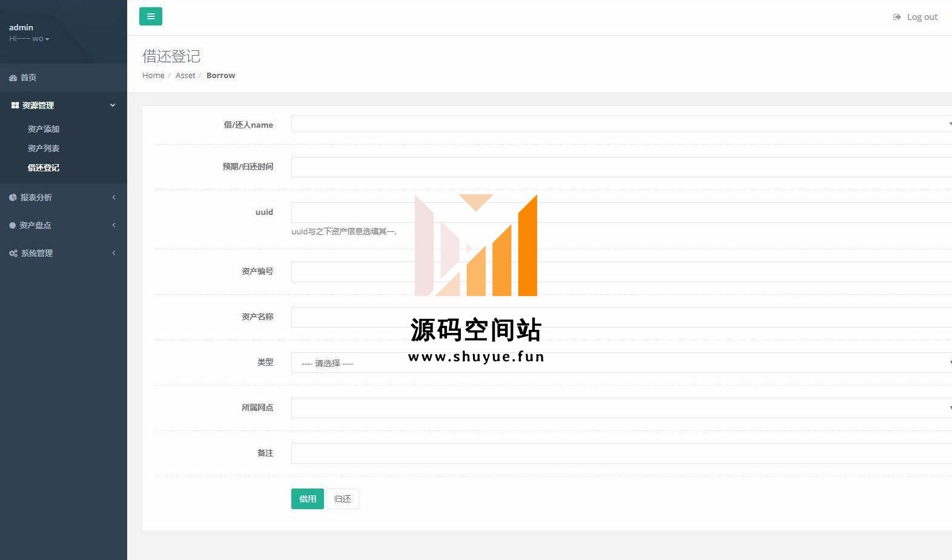This screenshot has height=560, width=952.
Task: Open the 报表分析 menu entry
Action: click(64, 197)
